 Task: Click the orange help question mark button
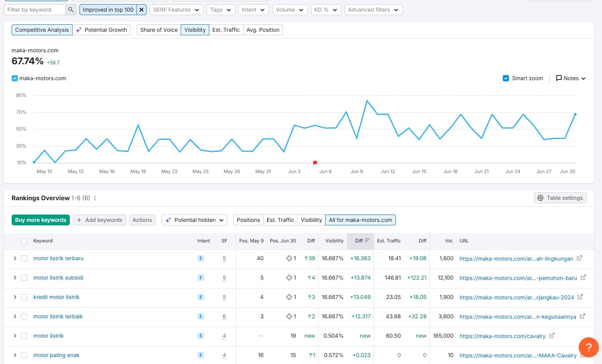pyautogui.click(x=588, y=347)
